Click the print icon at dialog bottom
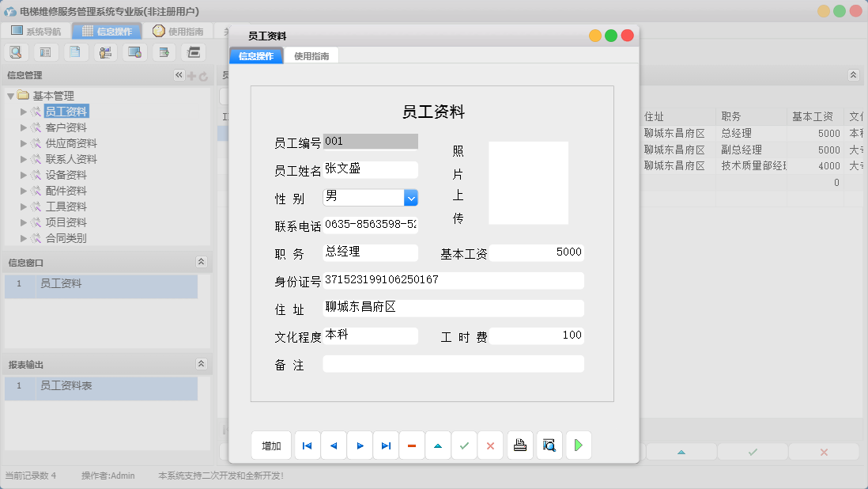 tap(519, 445)
